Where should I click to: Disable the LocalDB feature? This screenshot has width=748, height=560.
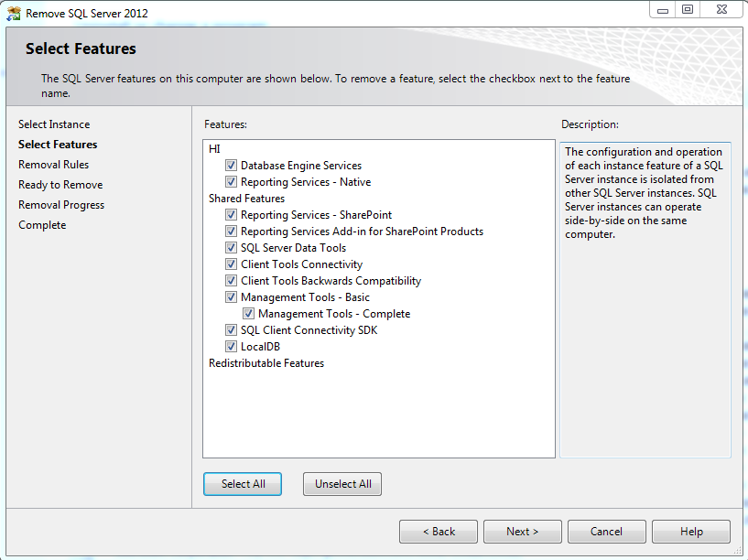[231, 347]
